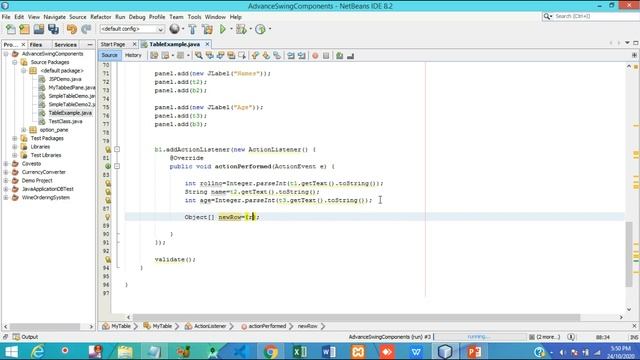Click the Redo arrow icon

point(86,29)
